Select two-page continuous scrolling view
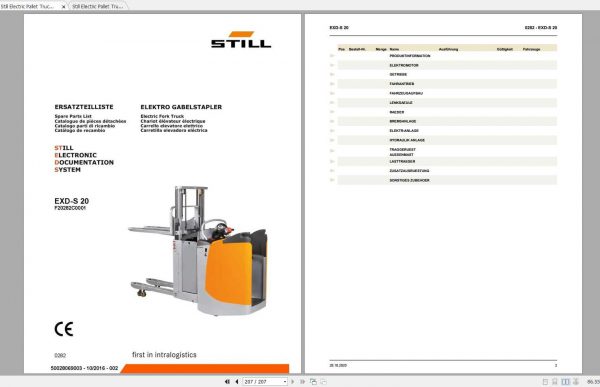The height and width of the screenshot is (387, 600). pyautogui.click(x=576, y=382)
